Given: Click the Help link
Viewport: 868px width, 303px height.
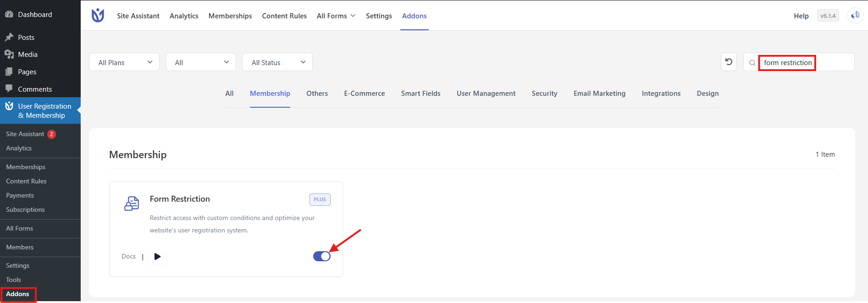Looking at the screenshot, I should pos(801,16).
